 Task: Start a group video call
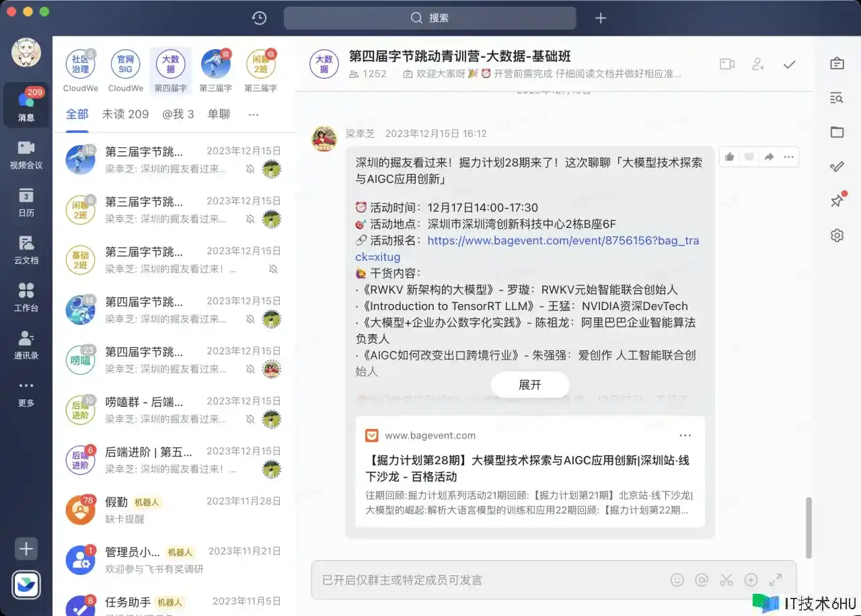[727, 64]
